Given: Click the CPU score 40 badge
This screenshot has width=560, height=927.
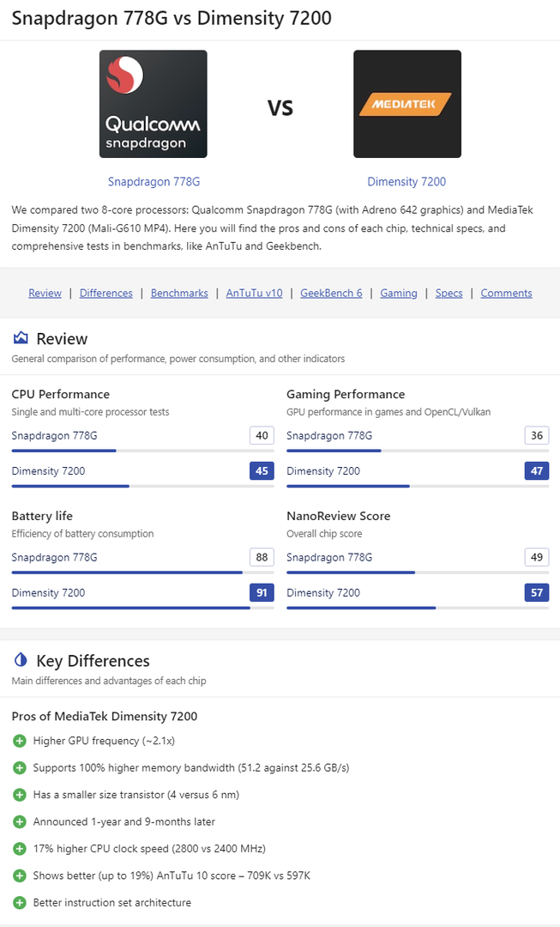Looking at the screenshot, I should coord(262,436).
